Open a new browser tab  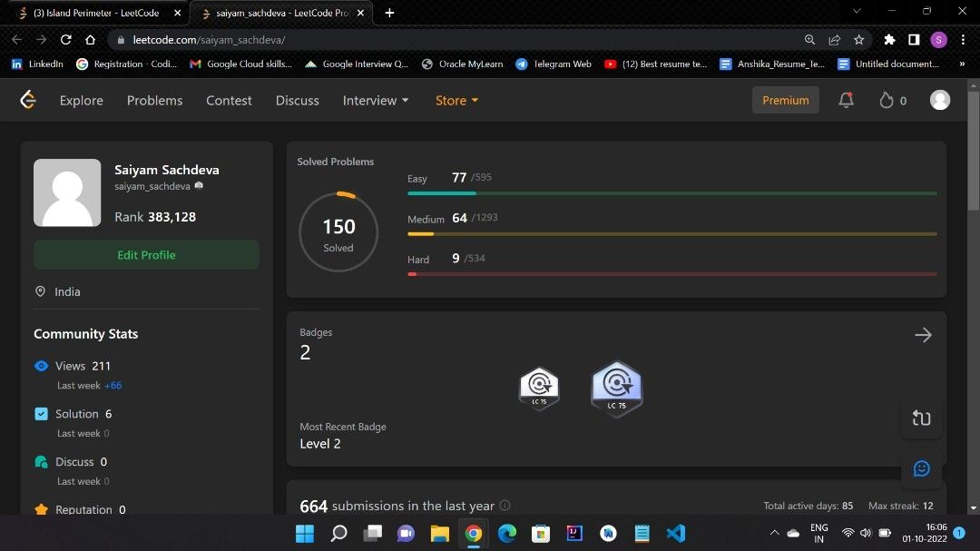tap(389, 13)
